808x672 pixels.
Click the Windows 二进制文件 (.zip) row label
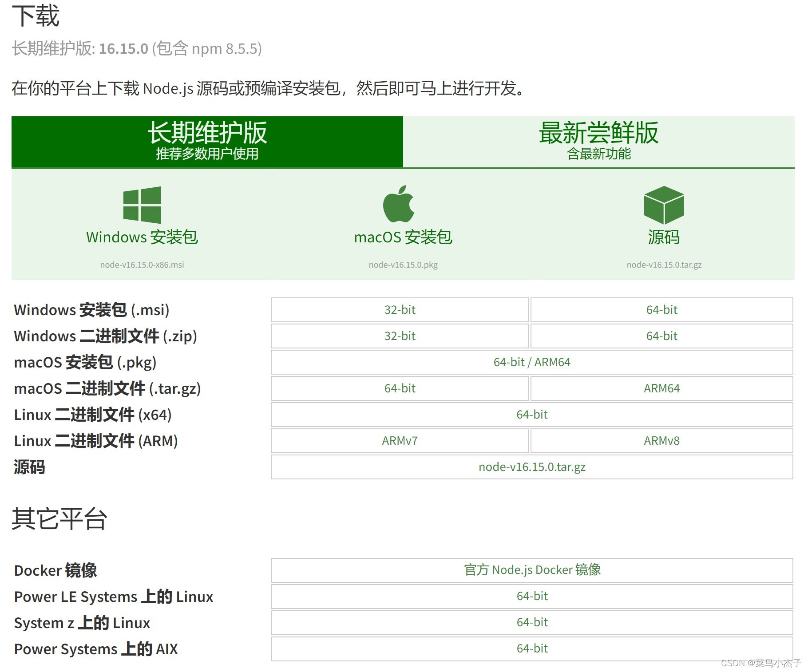click(106, 336)
